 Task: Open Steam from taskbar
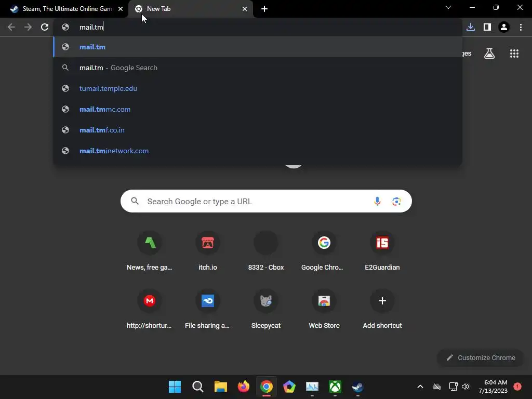[357, 387]
